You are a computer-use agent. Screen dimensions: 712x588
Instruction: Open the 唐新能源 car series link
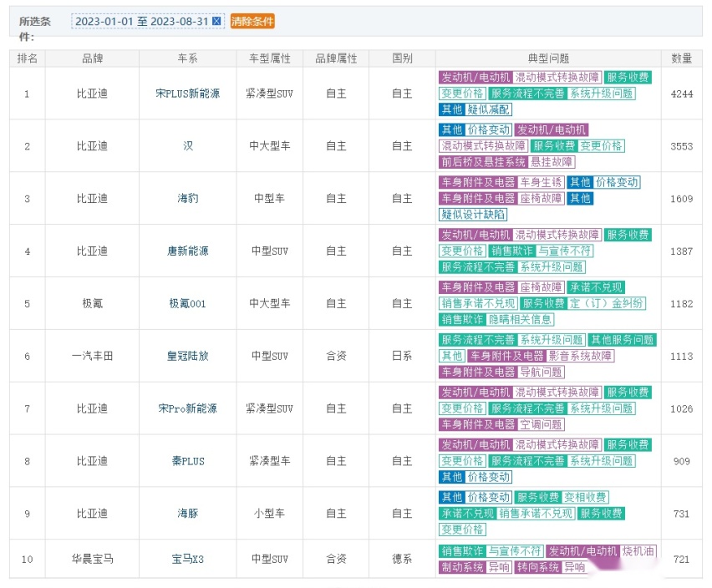coord(187,251)
